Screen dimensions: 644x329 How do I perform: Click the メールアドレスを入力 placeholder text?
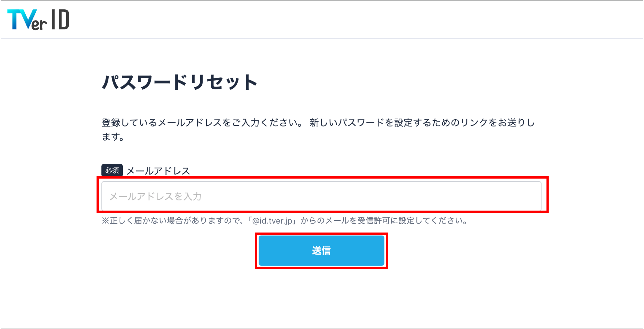coord(155,196)
